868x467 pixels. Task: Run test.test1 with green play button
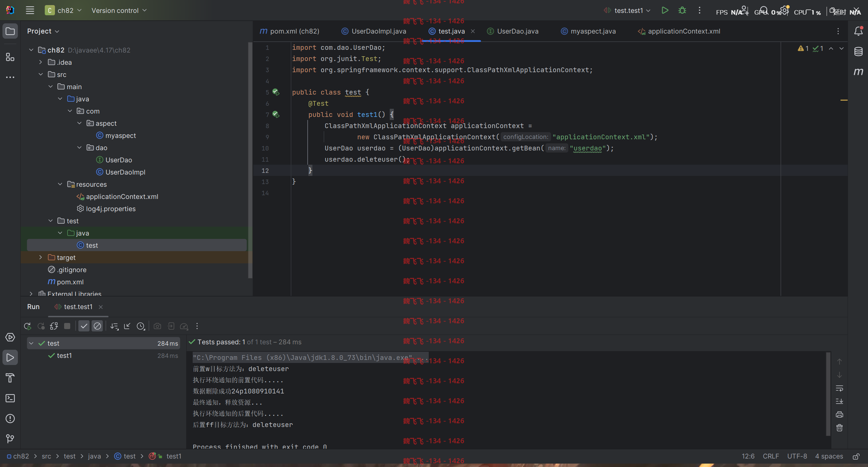tap(665, 11)
